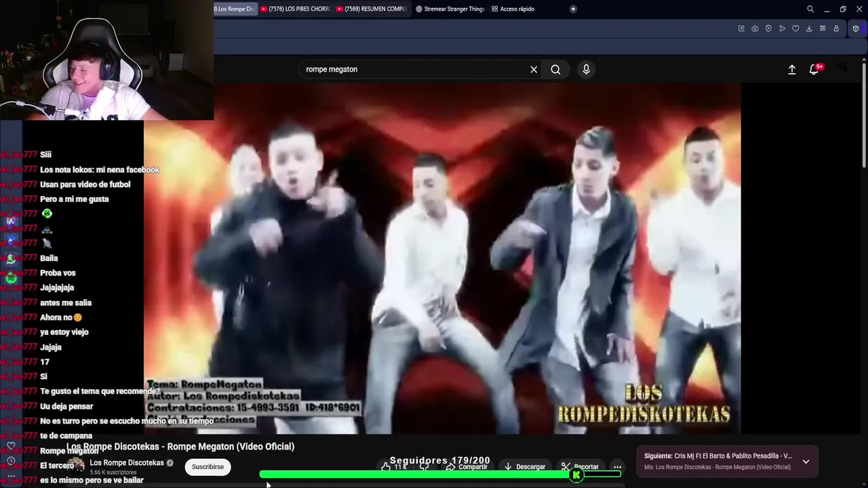Open the easy setup lines icon in address bar
This screenshot has width=868, height=488.
pyautogui.click(x=823, y=28)
